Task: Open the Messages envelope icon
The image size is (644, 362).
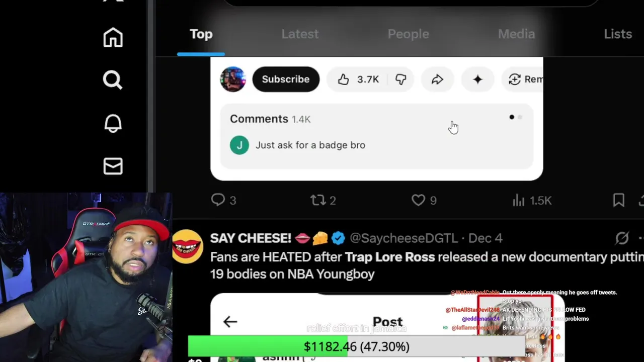Action: [113, 166]
